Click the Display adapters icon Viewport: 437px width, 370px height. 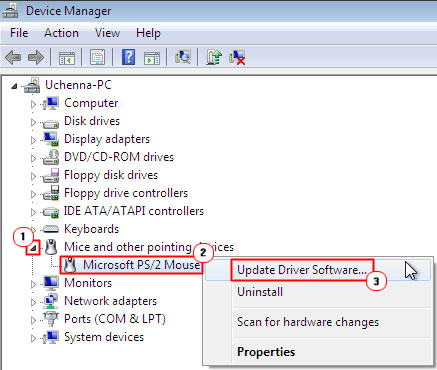pos(51,139)
